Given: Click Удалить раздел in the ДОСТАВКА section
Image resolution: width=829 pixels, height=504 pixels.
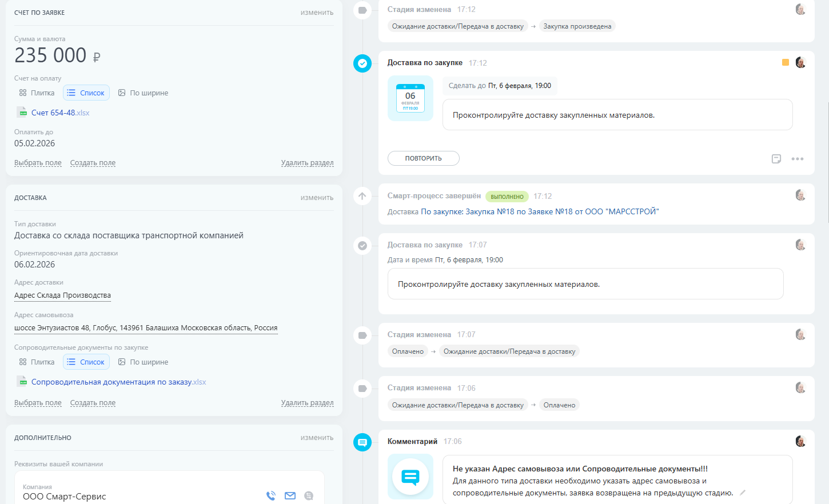Looking at the screenshot, I should (307, 403).
